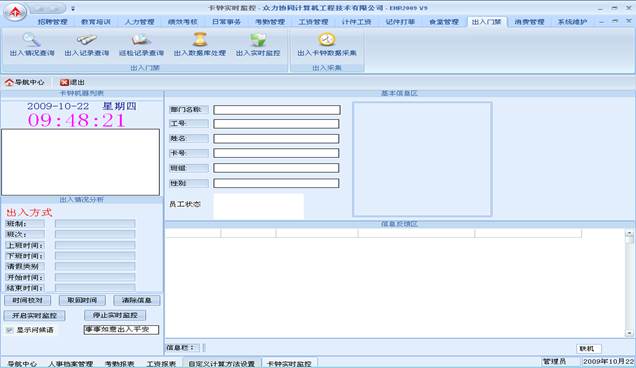Open bottom 考勤报表 tab
Viewport: 636px width, 368px height.
tap(119, 364)
